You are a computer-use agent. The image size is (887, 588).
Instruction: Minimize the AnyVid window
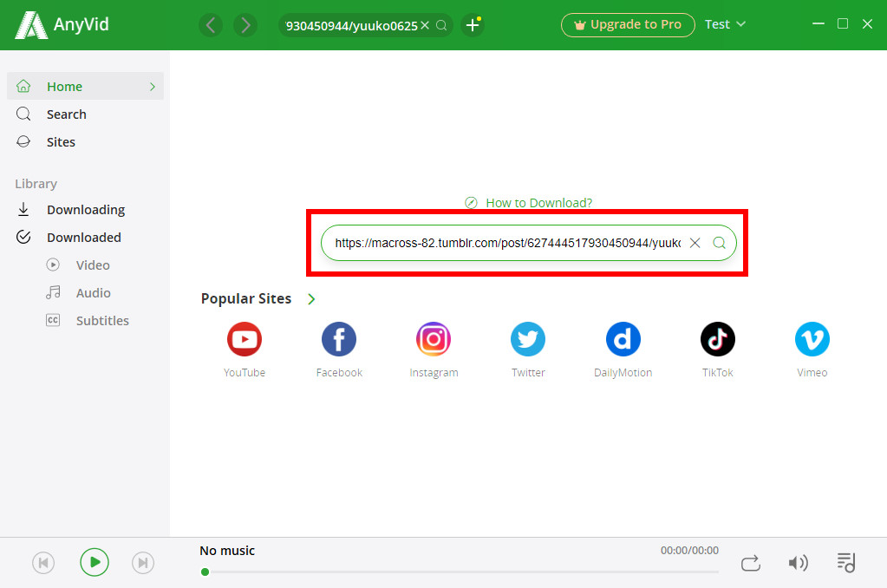click(818, 23)
